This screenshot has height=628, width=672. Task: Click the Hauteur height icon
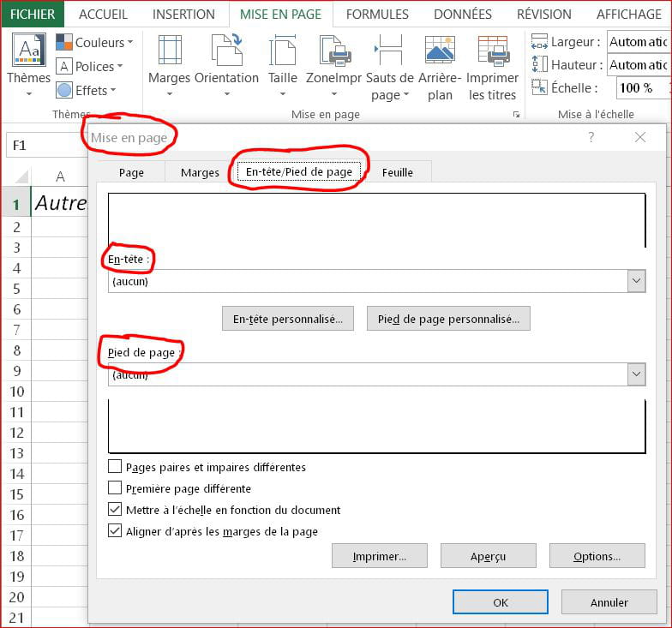click(x=539, y=64)
